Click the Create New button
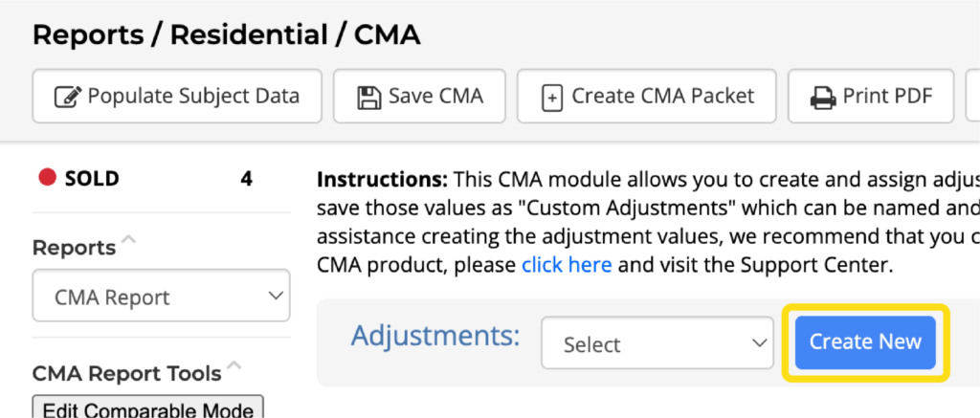The height and width of the screenshot is (418, 980). tap(865, 341)
